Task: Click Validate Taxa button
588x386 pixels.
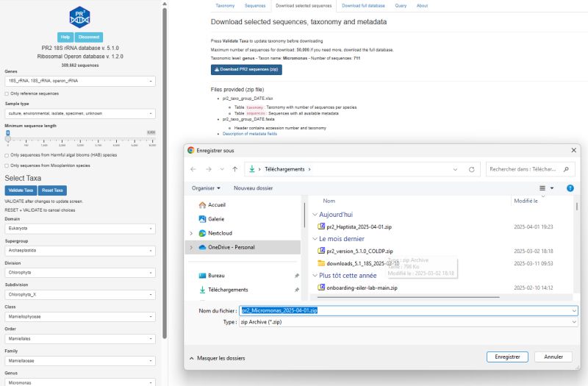Action: click(21, 190)
